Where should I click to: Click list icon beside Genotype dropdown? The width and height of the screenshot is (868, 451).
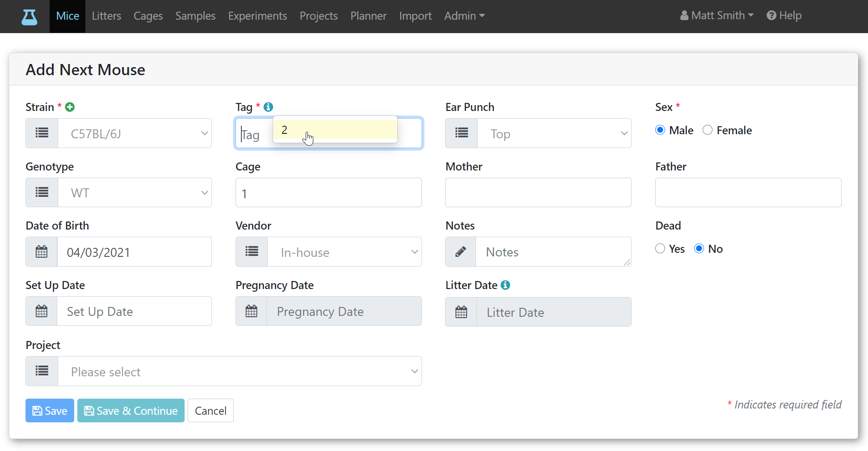[x=42, y=192]
